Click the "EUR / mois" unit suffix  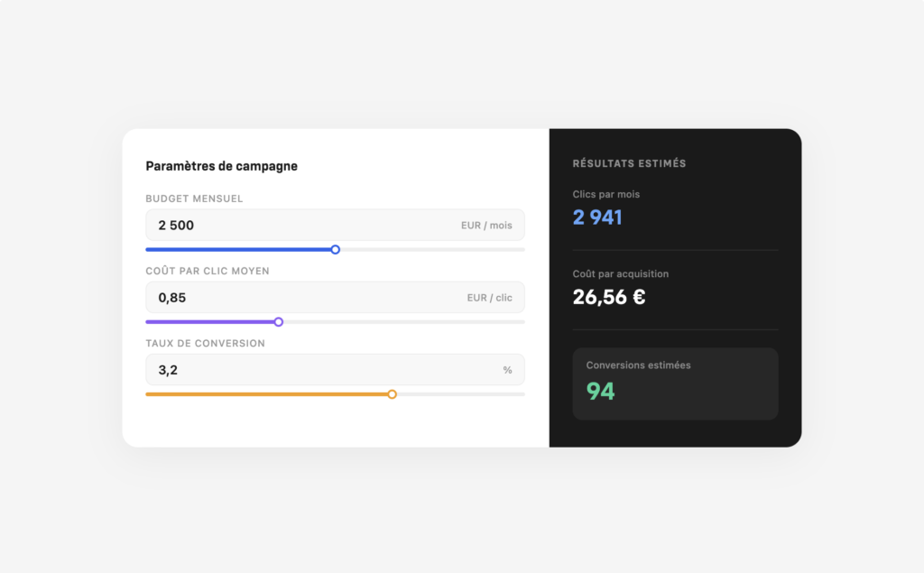(x=486, y=226)
